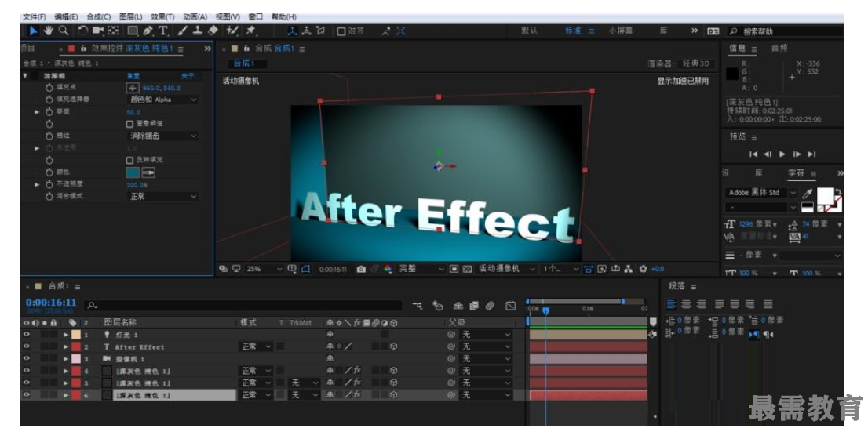Select the Puppet Pin tool
This screenshot has height=439, width=868.
[x=251, y=31]
